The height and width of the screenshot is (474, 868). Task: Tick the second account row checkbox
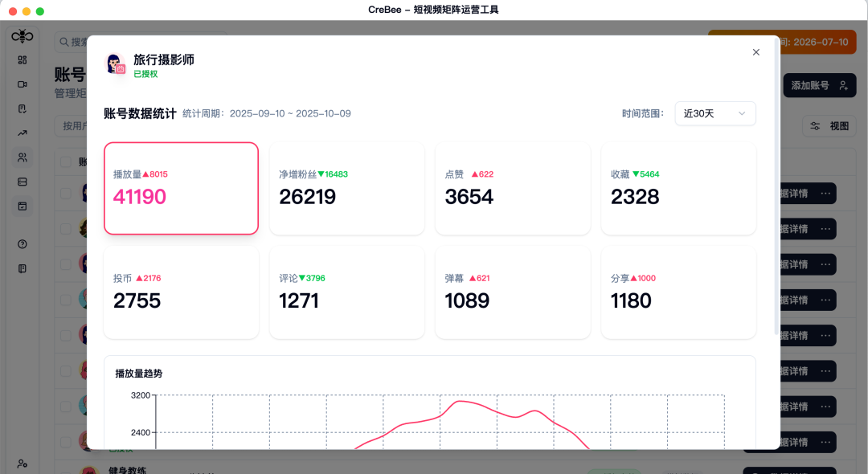[x=66, y=229]
